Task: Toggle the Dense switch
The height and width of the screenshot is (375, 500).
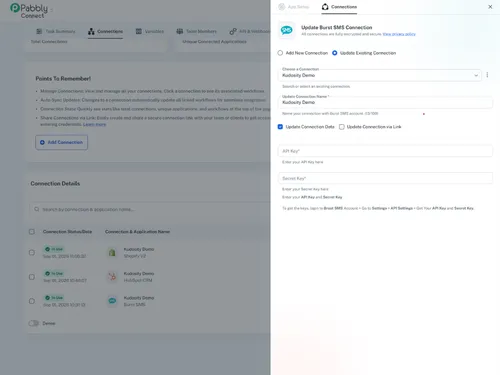Action: coord(34,323)
